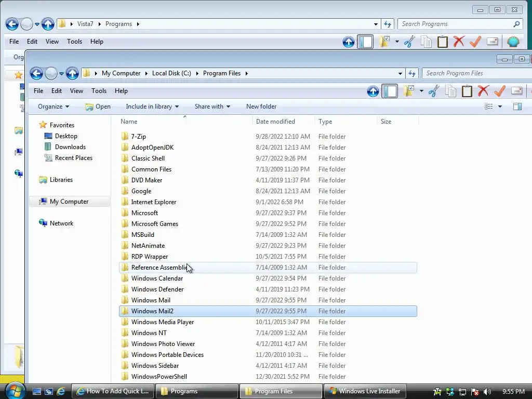Open Tools menu in Programs window
This screenshot has width=532, height=399.
pyautogui.click(x=74, y=42)
